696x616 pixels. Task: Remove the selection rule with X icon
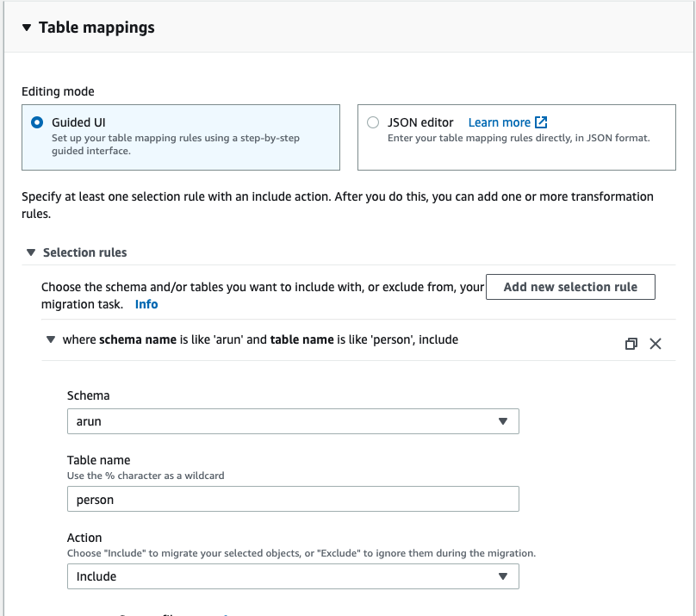[x=656, y=344]
